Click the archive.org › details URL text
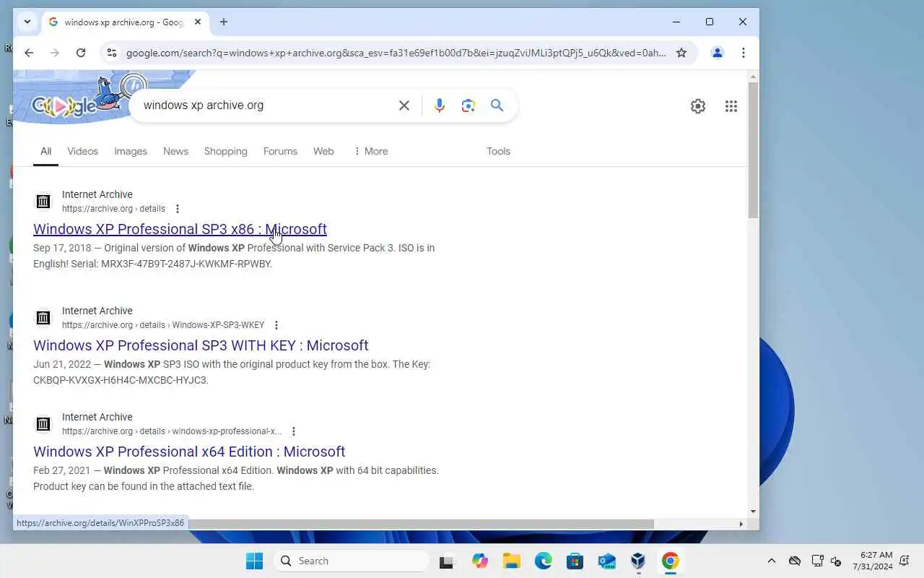924x578 pixels. point(113,209)
